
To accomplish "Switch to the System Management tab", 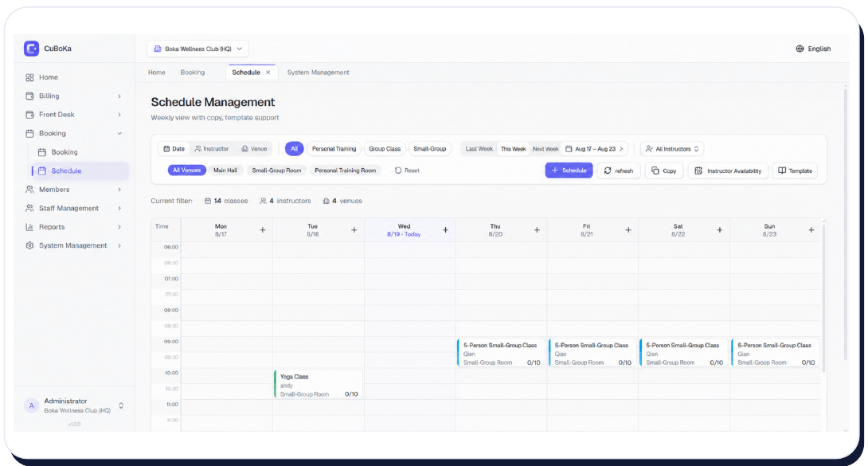I will [x=318, y=72].
